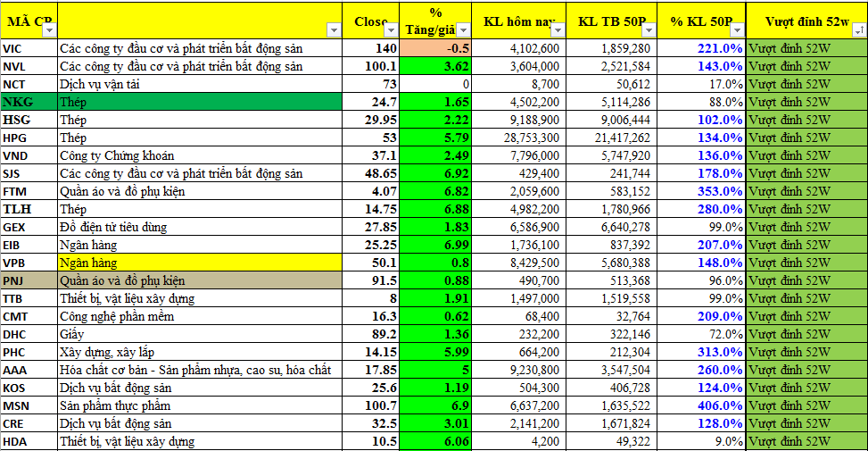Click the active filter icon on Vượt đỉnh 52w
868x451 pixels.
857,30
